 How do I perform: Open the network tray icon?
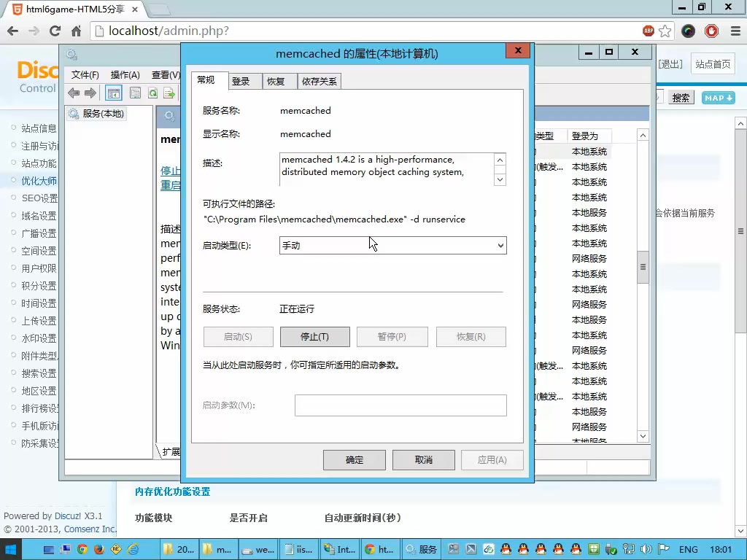[x=628, y=550]
